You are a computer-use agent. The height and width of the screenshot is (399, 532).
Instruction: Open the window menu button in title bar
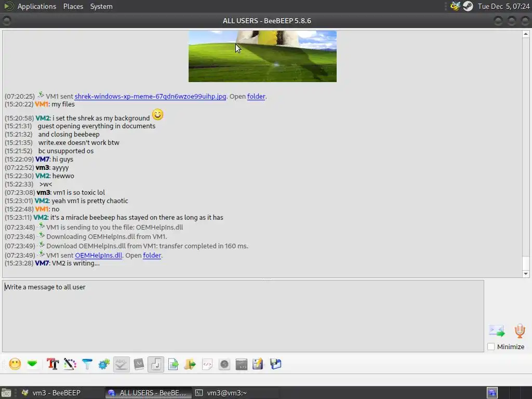pos(6,21)
